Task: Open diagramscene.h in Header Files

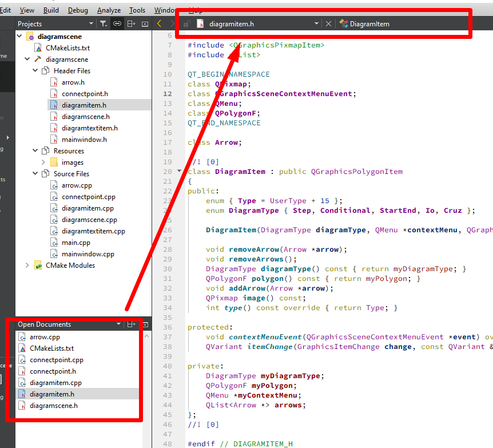Action: click(86, 117)
